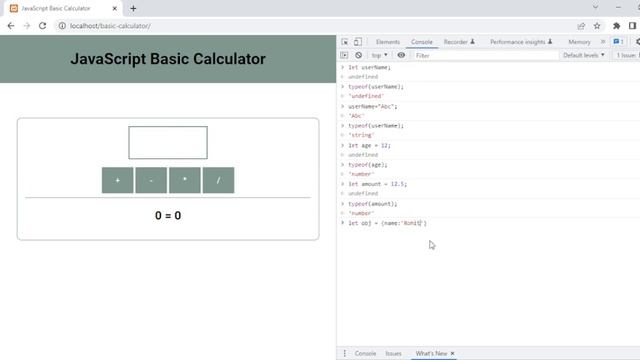Click the console line 'let age = 12;'
640x360 pixels.
point(369,145)
